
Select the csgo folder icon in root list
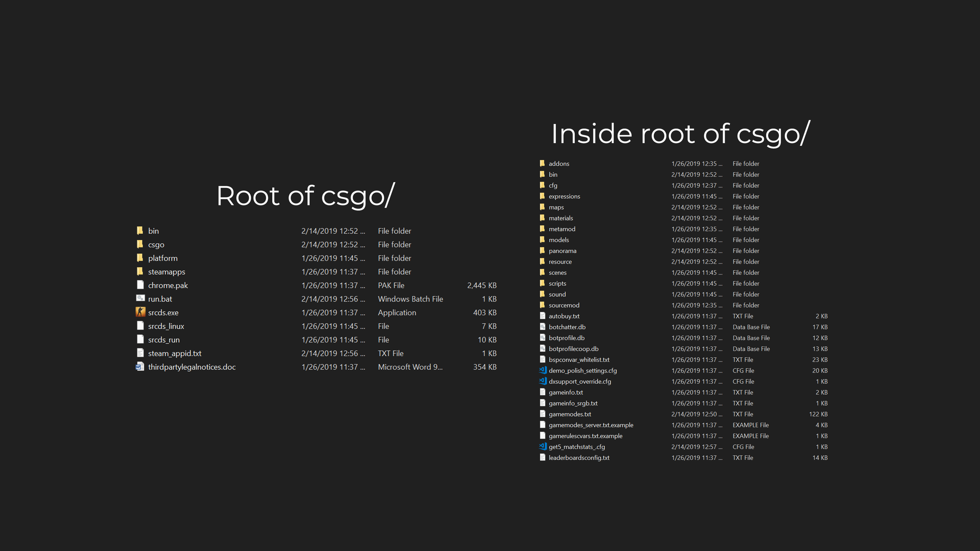coord(140,244)
